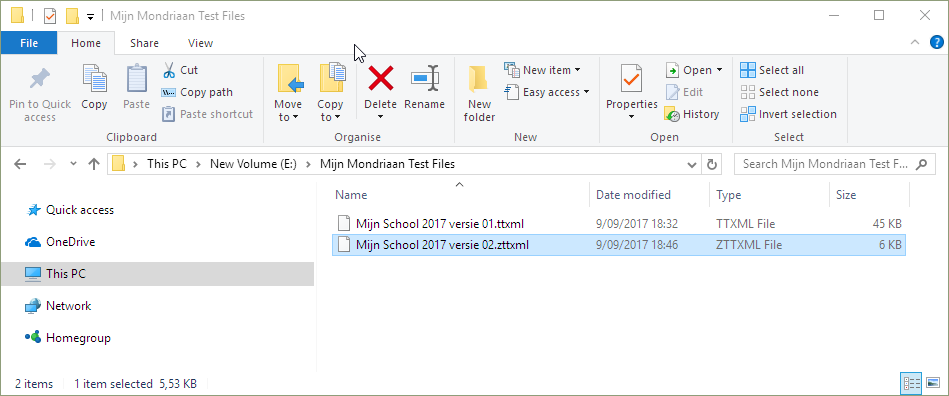Image resolution: width=949 pixels, height=396 pixels.
Task: Switch to Details view layout icon
Action: point(911,383)
